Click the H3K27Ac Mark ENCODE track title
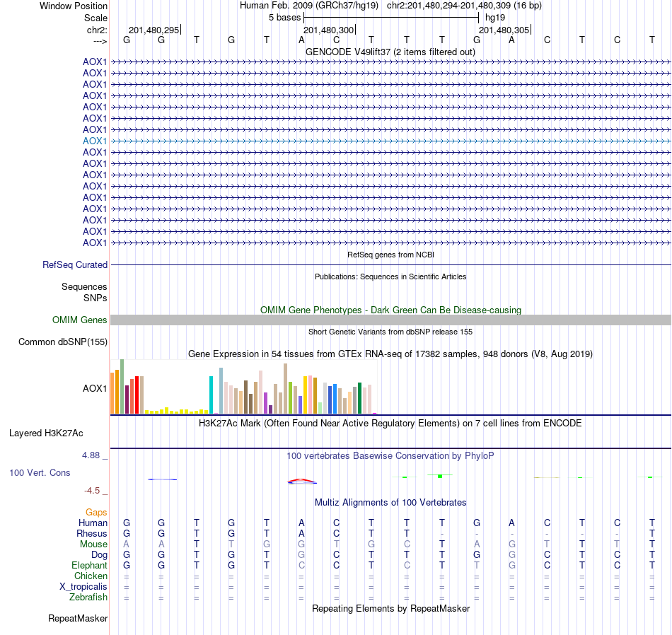This screenshot has width=672, height=635. [390, 424]
